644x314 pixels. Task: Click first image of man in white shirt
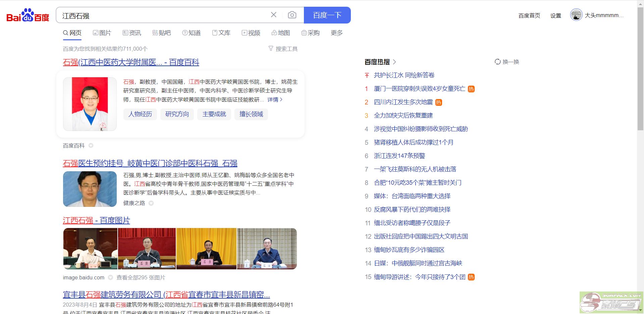click(x=90, y=249)
